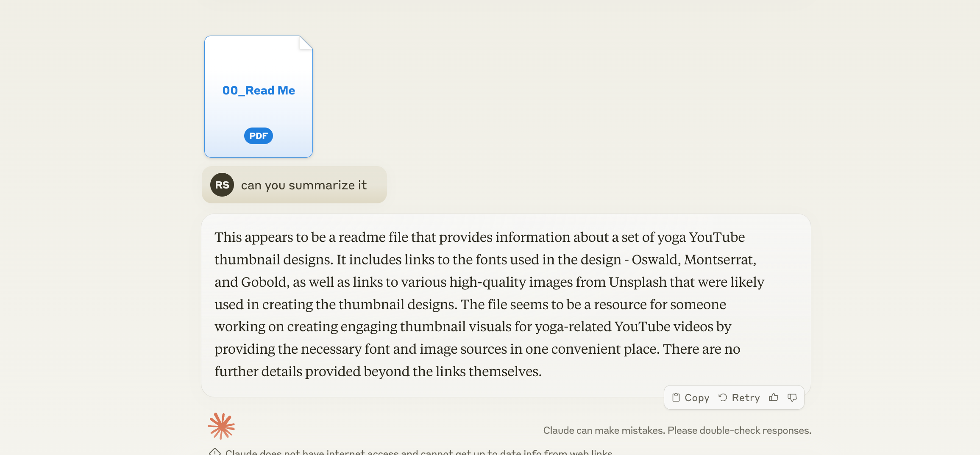Click the internet access warning text

(x=418, y=452)
